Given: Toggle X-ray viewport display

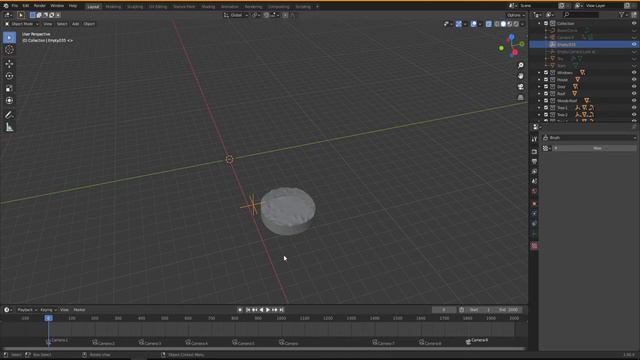Looking at the screenshot, I should pyautogui.click(x=489, y=24).
